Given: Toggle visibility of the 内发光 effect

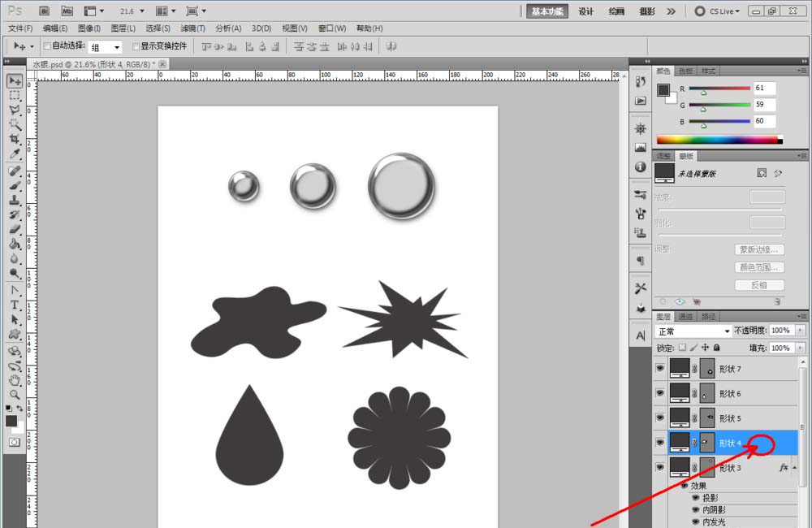Looking at the screenshot, I should click(696, 522).
